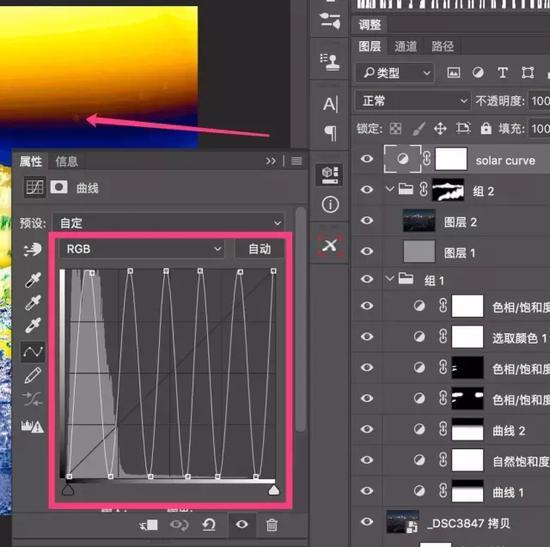Switch to the 信息 tab
Viewport: 550px width, 547px height.
67,162
